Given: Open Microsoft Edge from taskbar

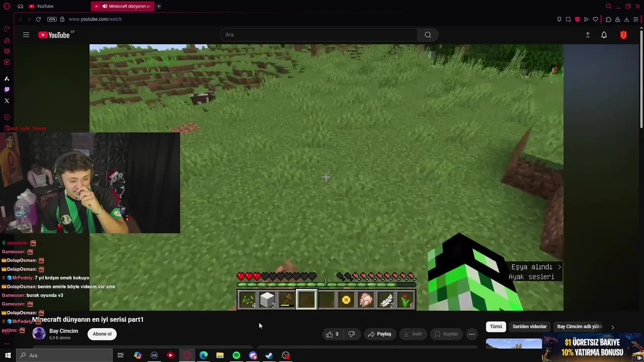Looking at the screenshot, I should point(203,355).
